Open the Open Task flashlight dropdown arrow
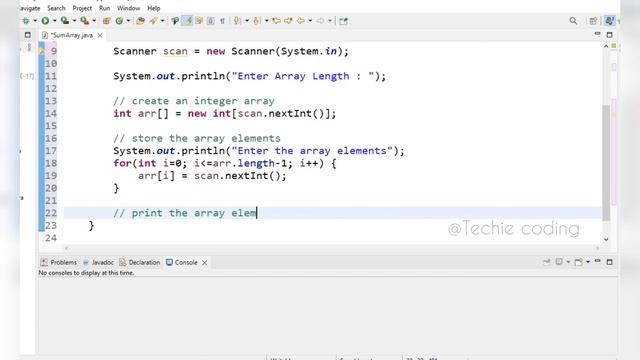The width and height of the screenshot is (640, 360). [162, 21]
